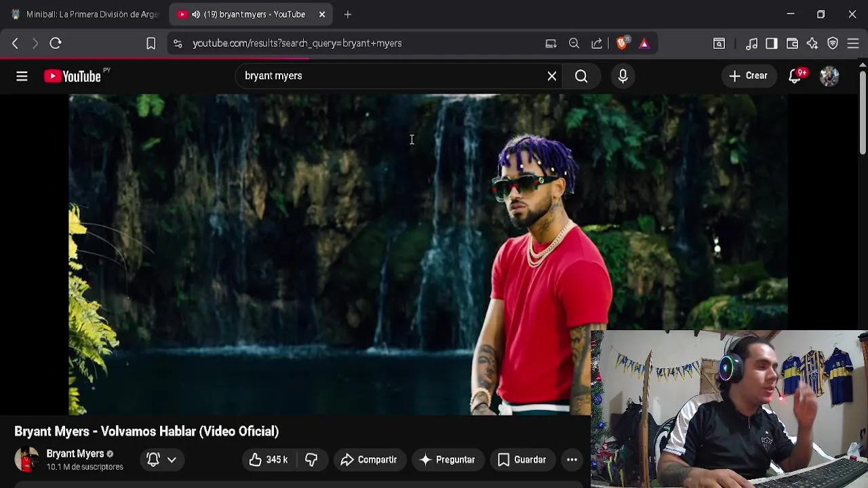Viewport: 868px width, 488px height.
Task: Open the Brave Wallet icon
Action: 792,43
